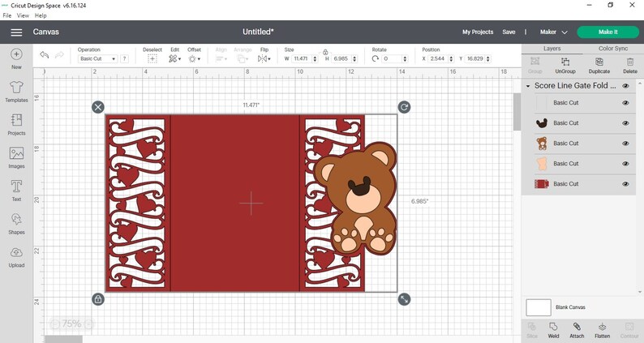Open the Help menu
This screenshot has width=644, height=343.
(x=41, y=15)
